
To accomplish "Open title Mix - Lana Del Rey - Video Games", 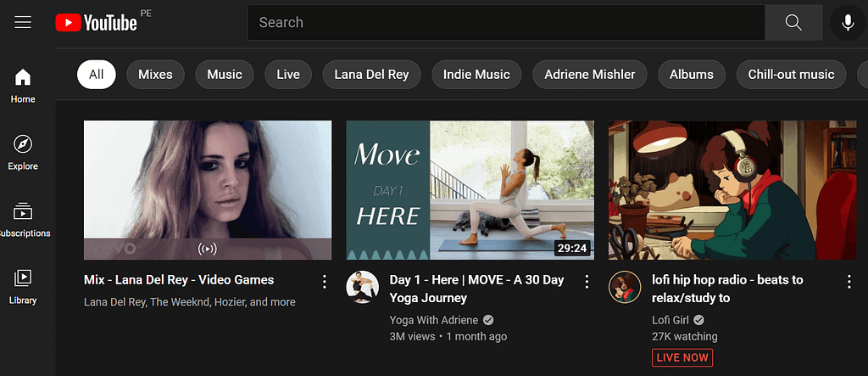I will tap(179, 279).
